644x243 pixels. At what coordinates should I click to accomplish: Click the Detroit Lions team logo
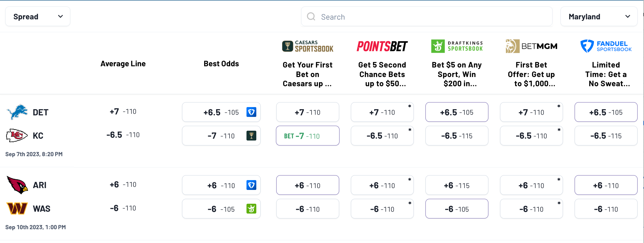click(x=17, y=112)
